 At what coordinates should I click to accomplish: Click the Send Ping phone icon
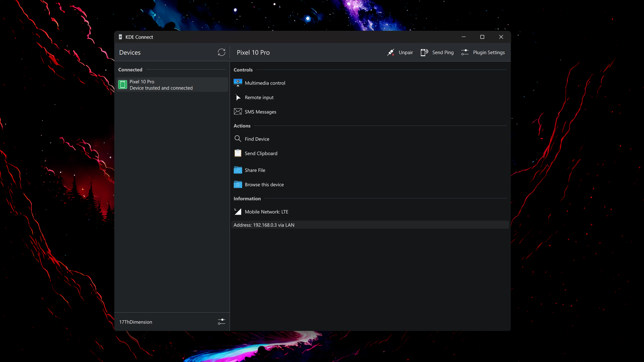pos(424,52)
